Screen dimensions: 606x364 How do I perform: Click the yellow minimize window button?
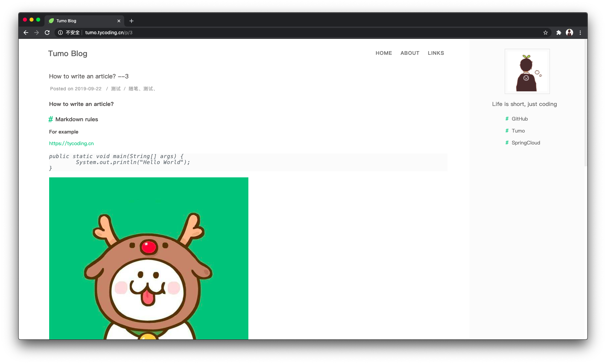[x=32, y=20]
